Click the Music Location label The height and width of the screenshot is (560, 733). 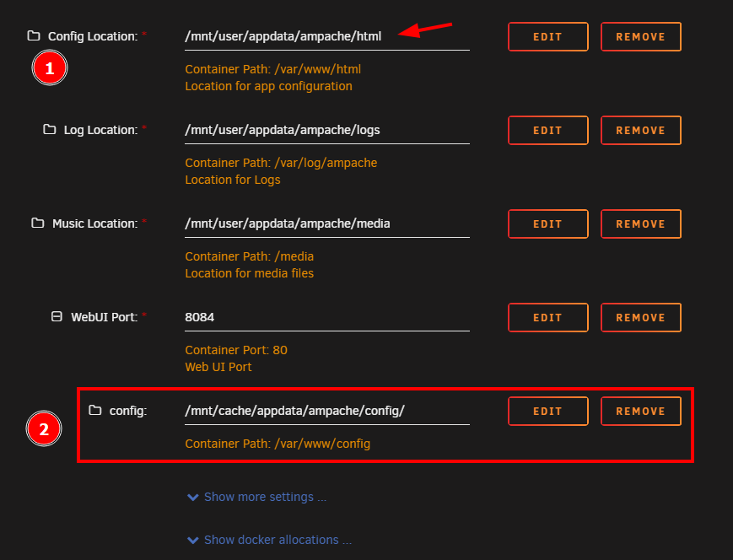[95, 223]
